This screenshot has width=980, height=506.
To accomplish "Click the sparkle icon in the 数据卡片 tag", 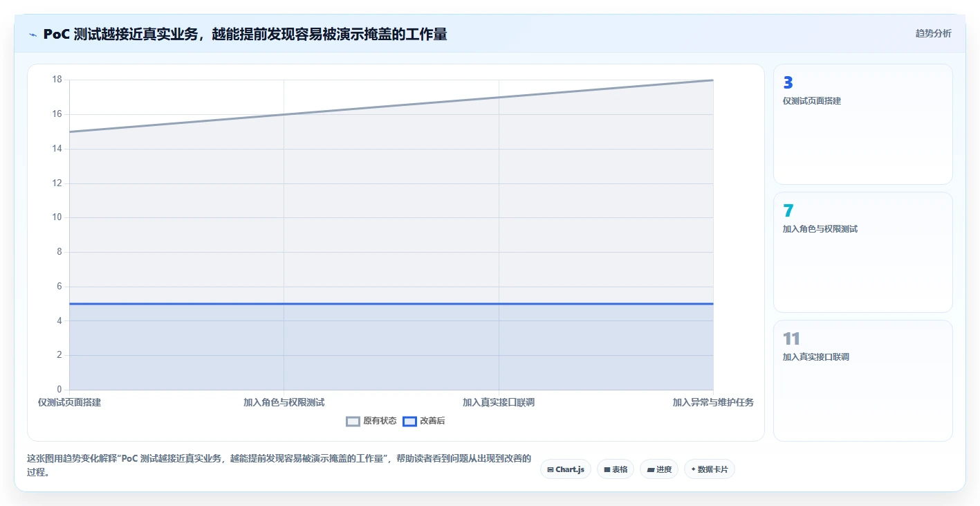I will (693, 469).
